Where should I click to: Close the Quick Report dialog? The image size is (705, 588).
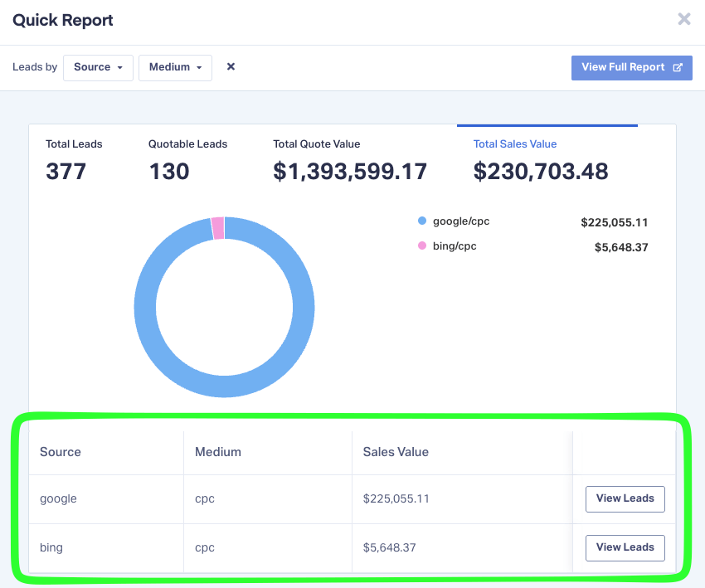point(683,19)
